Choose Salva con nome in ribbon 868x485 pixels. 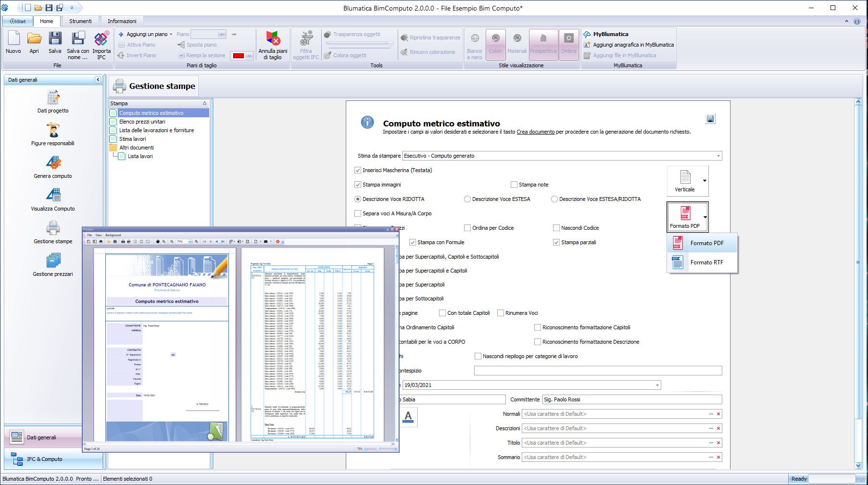point(78,45)
